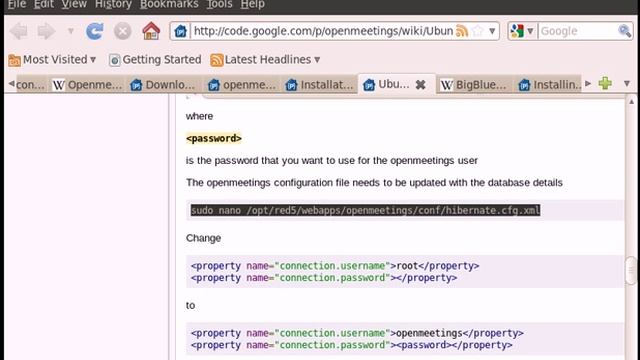Switch to the Downlo... tab
The height and width of the screenshot is (360, 640).
pos(163,84)
